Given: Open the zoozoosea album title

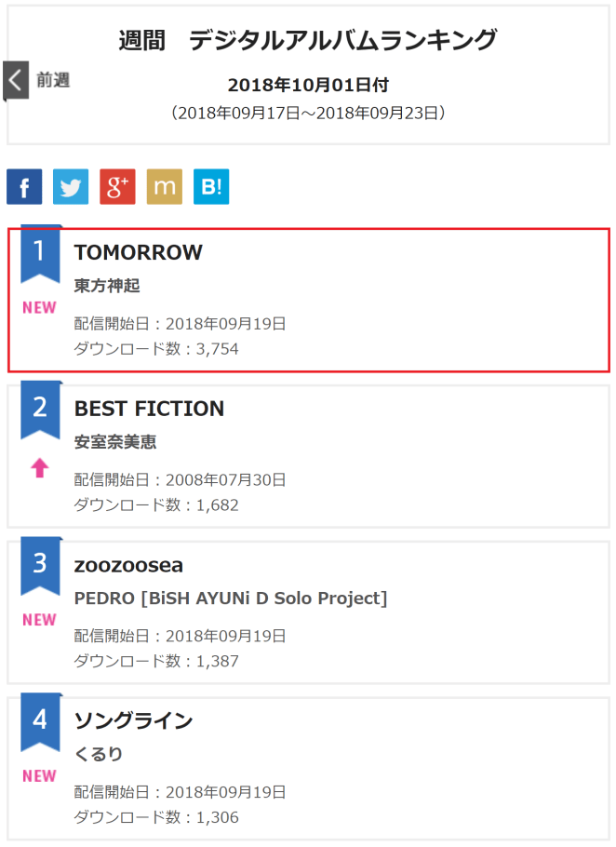Looking at the screenshot, I should pos(128,566).
